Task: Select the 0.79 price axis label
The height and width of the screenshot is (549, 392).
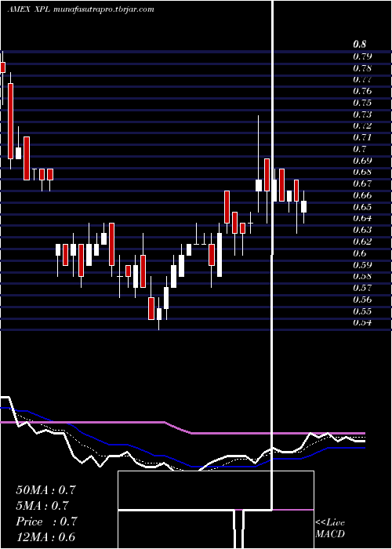Action: click(362, 56)
